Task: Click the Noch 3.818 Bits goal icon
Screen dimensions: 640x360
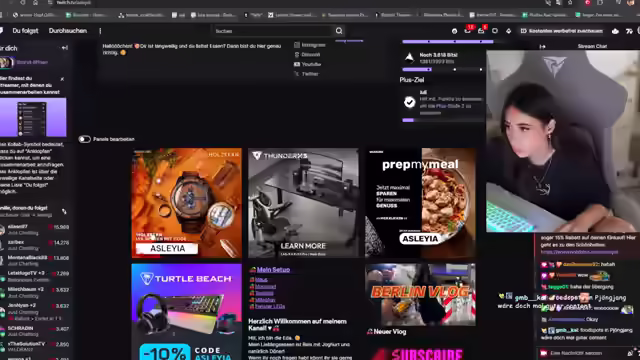Action: point(409,57)
